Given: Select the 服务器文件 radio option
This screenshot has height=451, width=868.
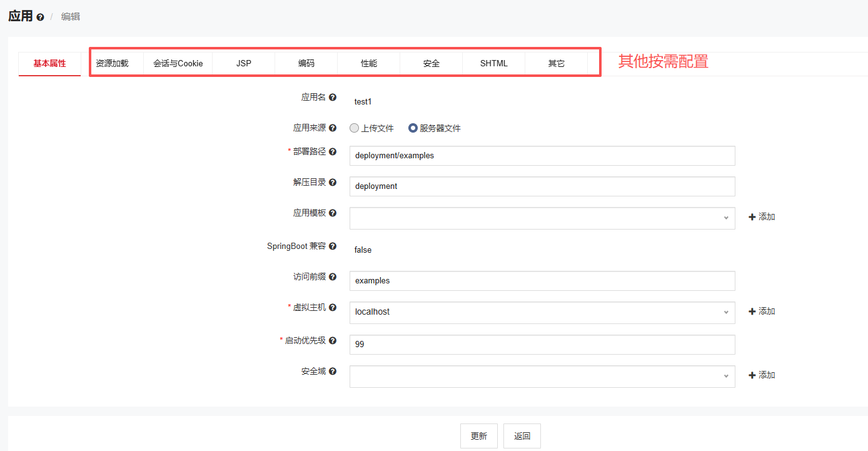Looking at the screenshot, I should point(413,128).
